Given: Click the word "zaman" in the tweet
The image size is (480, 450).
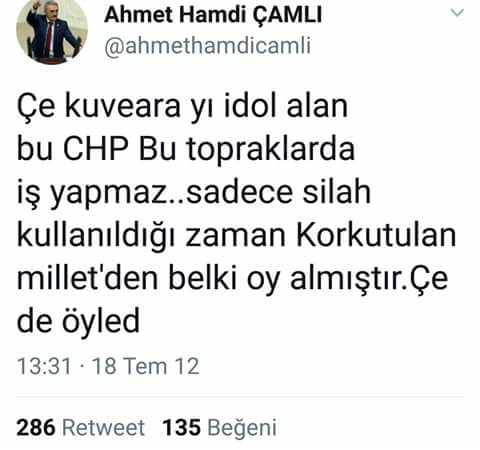Looking at the screenshot, I should 236,237.
